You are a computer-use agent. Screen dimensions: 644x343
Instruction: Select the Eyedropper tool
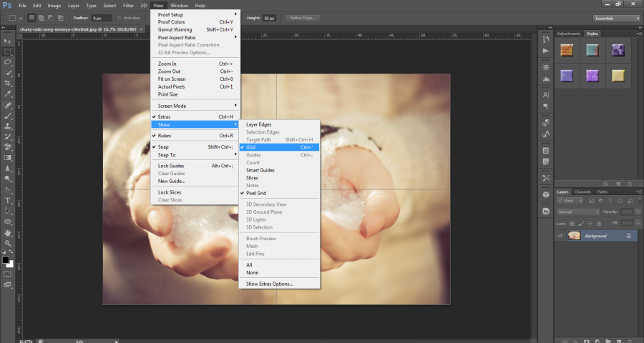pyautogui.click(x=8, y=94)
